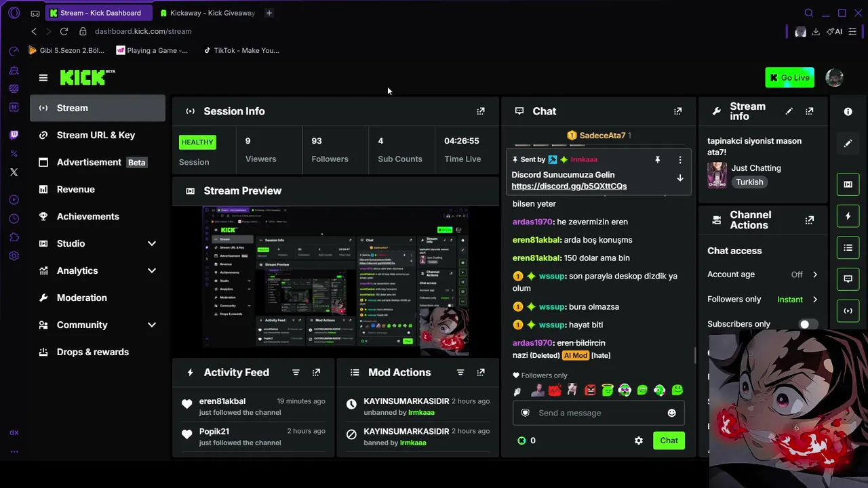Open Irmkaaa link in unbanned entry

(421, 412)
